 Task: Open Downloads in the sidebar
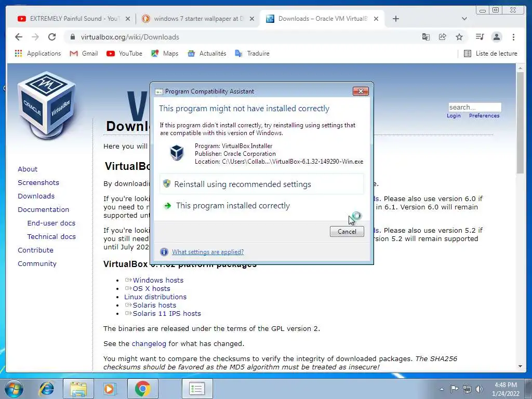click(x=36, y=196)
